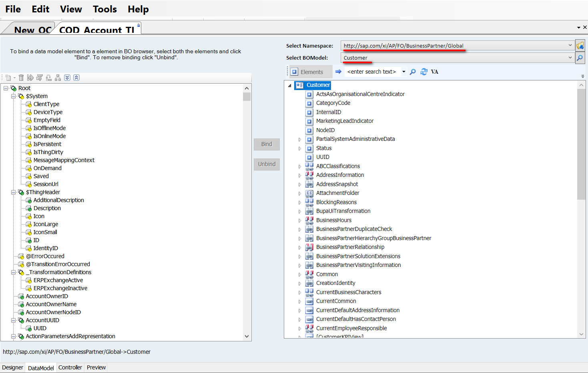Image resolution: width=588 pixels, height=373 pixels.
Task: Select MarketingLeadIndicator in BO browser
Action: [x=345, y=121]
